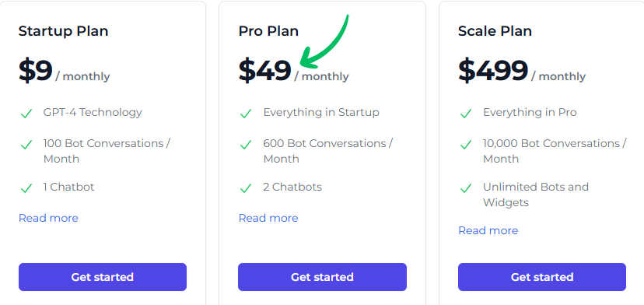Click the green arrow pointing at $49
The width and height of the screenshot is (644, 305).
324,41
